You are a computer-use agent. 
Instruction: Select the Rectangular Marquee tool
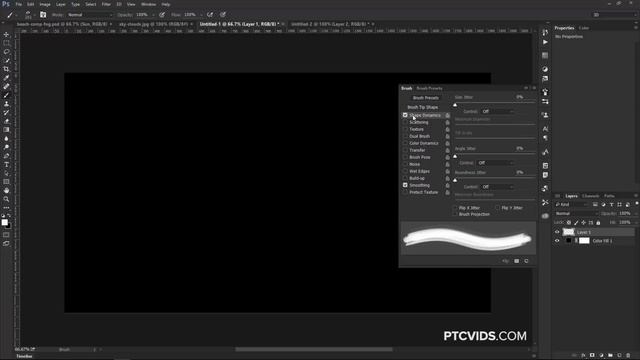tap(6, 43)
